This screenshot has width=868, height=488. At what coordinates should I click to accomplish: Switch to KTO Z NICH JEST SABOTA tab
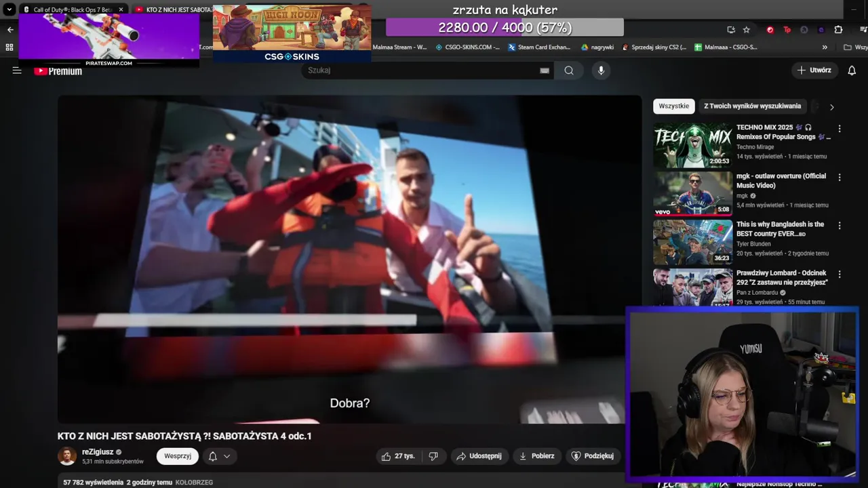click(x=173, y=9)
